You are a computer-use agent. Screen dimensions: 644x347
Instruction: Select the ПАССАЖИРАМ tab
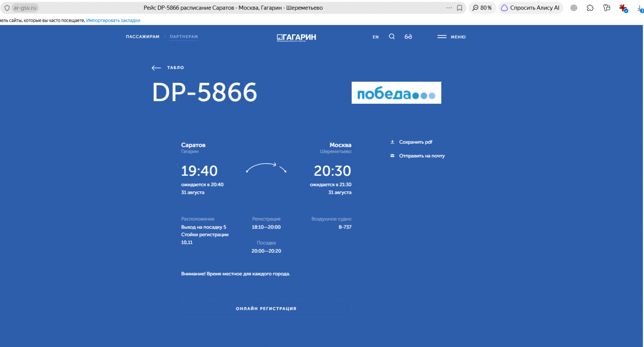143,37
